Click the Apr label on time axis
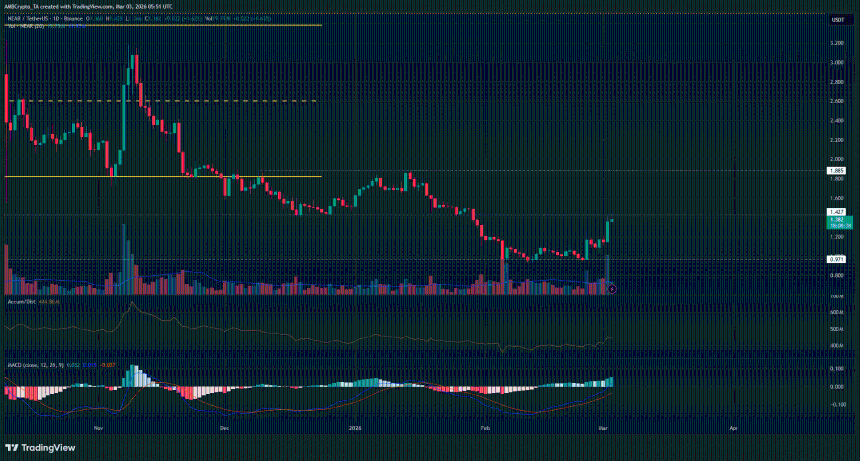 click(x=734, y=427)
